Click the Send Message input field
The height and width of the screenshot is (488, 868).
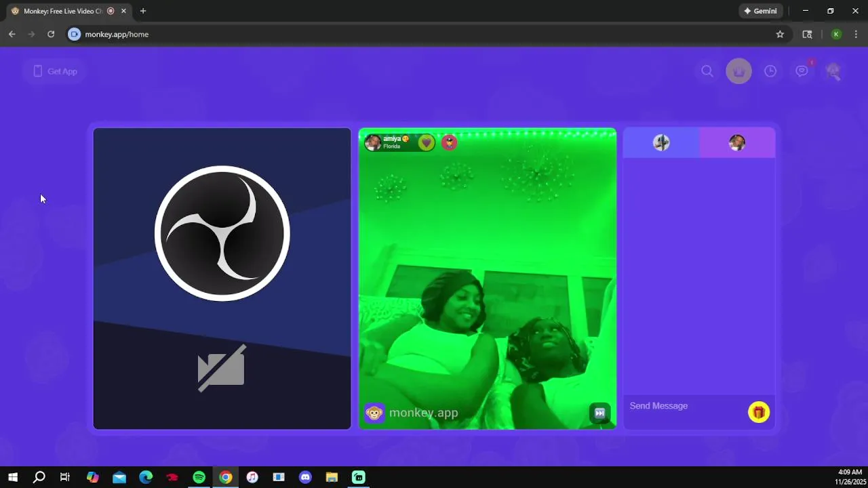685,406
